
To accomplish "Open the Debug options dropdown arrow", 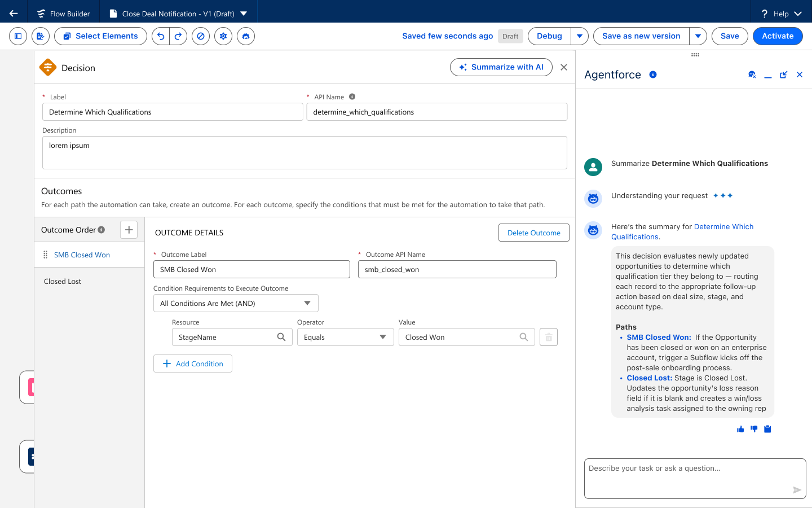I will click(580, 36).
